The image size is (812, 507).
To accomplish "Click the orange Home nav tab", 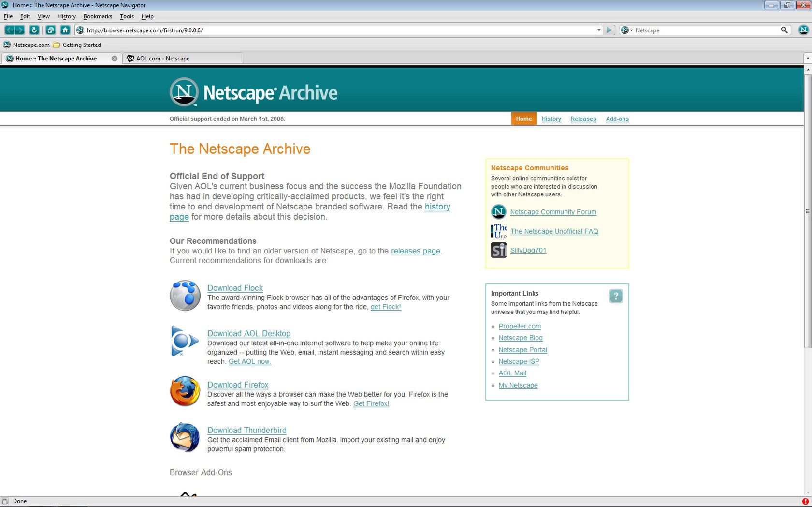I will 524,119.
